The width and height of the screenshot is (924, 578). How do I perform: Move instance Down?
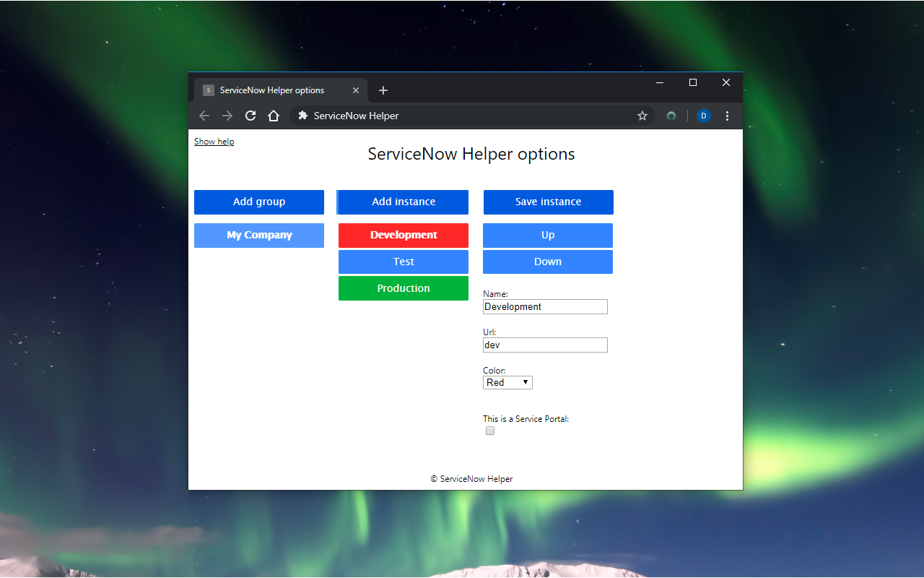[x=548, y=262]
